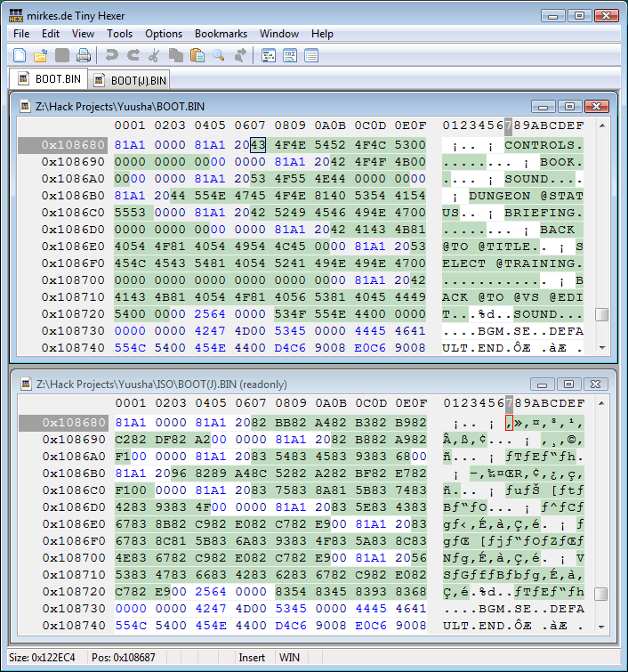Click hex value BB82 in BOOT(J).BIN window
Viewport: 628px width, 672px height.
click(x=291, y=423)
